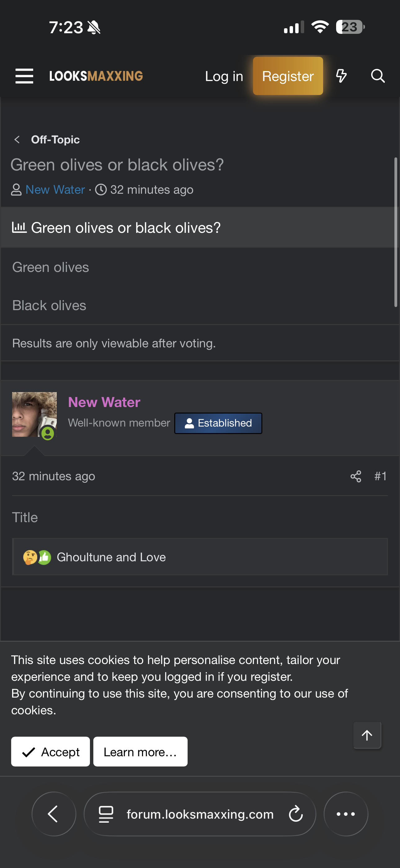Vote for Black olives poll option
Image resolution: width=400 pixels, height=868 pixels.
click(49, 305)
